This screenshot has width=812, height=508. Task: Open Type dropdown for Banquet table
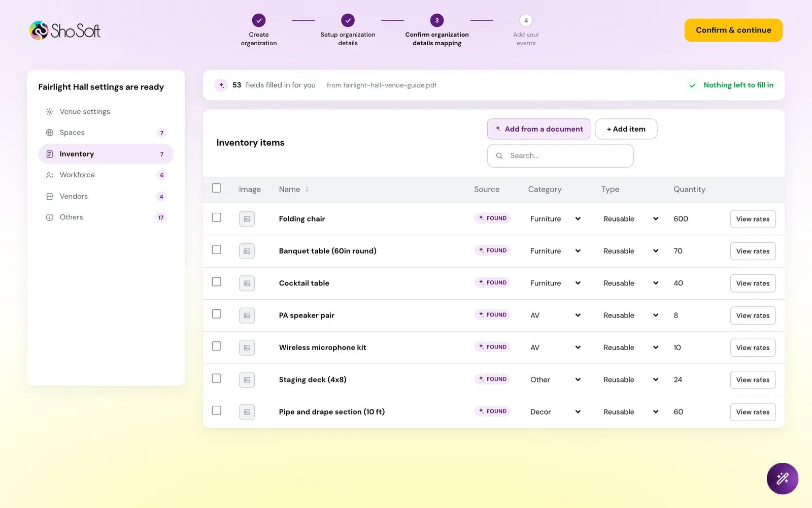[x=631, y=251]
